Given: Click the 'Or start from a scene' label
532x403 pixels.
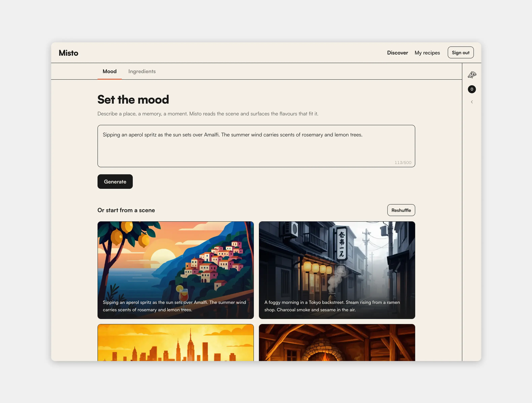Looking at the screenshot, I should click(x=126, y=210).
